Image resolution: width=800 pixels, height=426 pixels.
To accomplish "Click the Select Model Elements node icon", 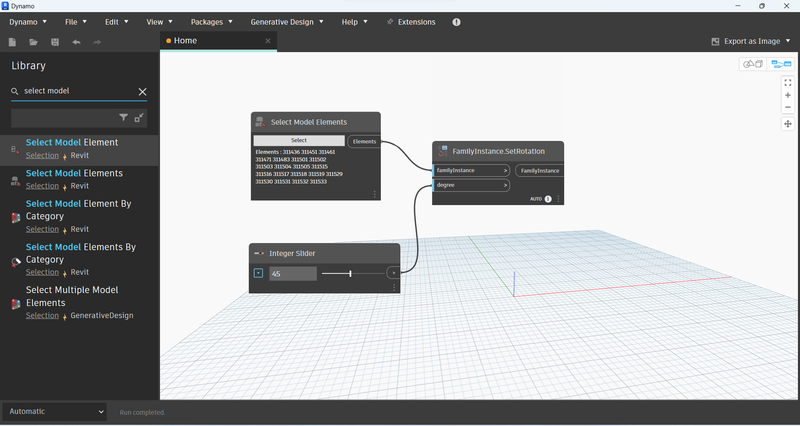I will click(x=260, y=121).
